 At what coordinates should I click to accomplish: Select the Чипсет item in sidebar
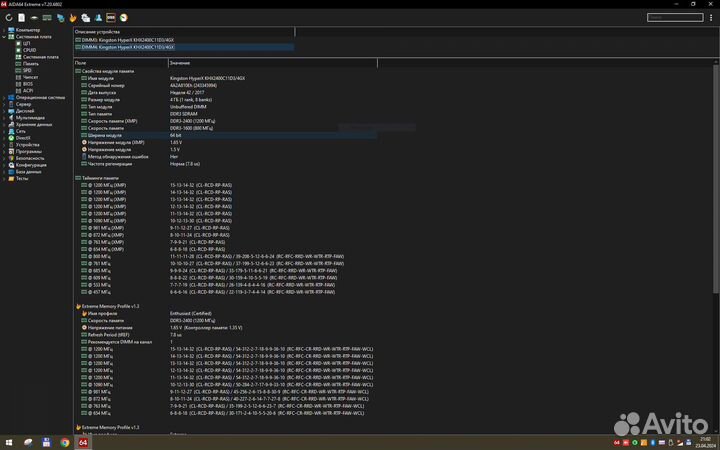pyautogui.click(x=31, y=77)
